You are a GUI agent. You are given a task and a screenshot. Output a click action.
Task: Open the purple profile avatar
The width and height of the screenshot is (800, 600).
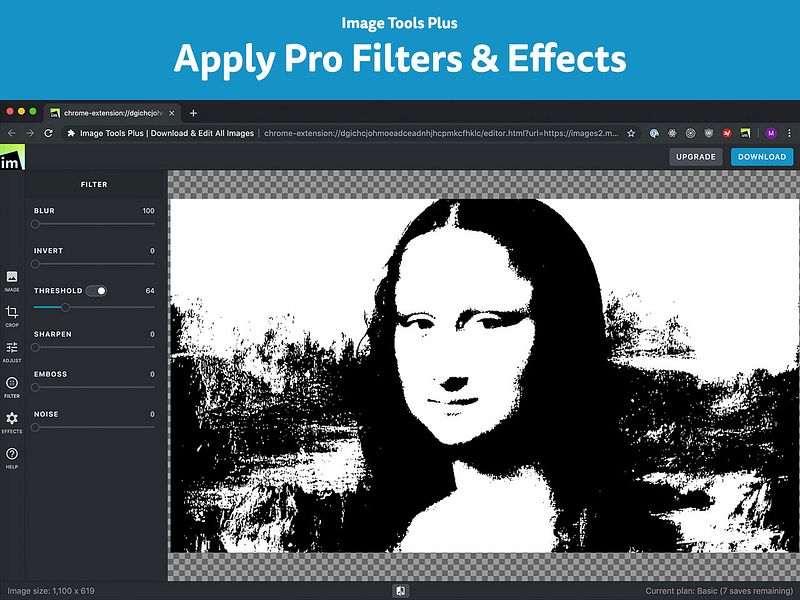771,133
